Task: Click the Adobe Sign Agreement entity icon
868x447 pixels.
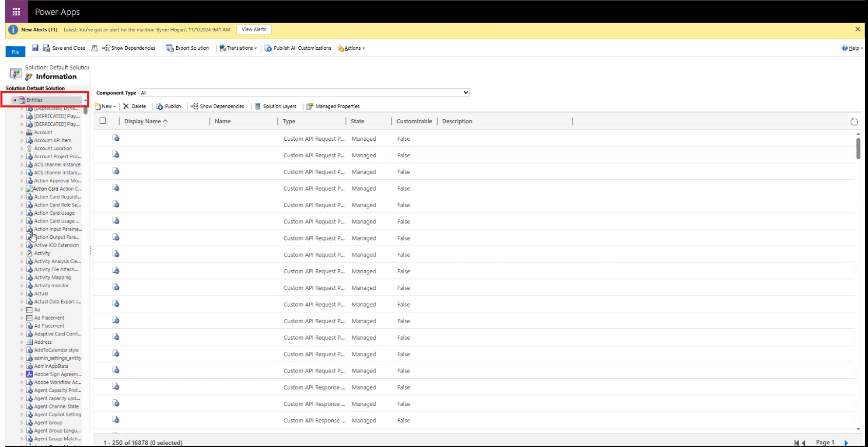Action: click(29, 374)
